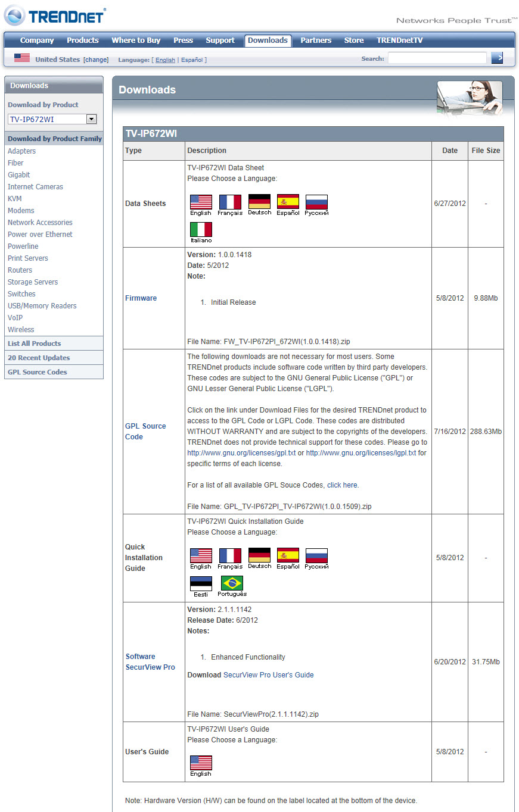Open the gnu.org lgpl.txt license link
This screenshot has width=519, height=812.
coord(361,453)
